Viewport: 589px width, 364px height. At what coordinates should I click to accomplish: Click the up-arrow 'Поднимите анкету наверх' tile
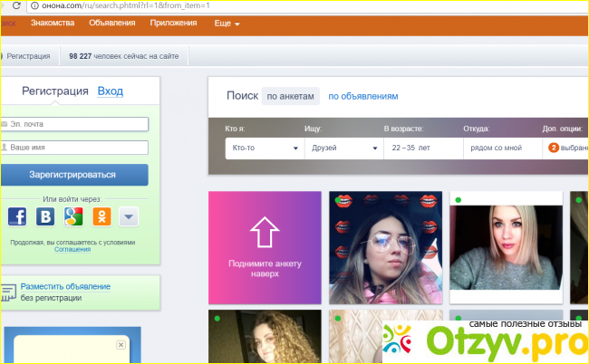click(264, 246)
